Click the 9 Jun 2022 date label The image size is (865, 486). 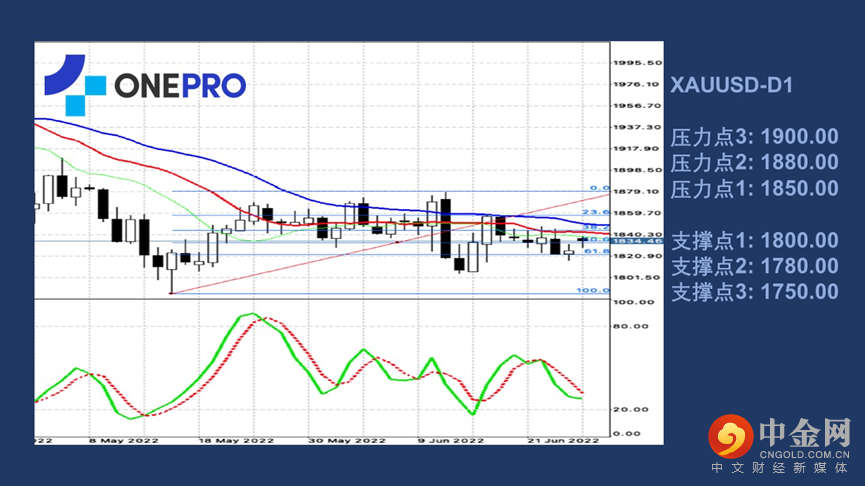pyautogui.click(x=451, y=441)
